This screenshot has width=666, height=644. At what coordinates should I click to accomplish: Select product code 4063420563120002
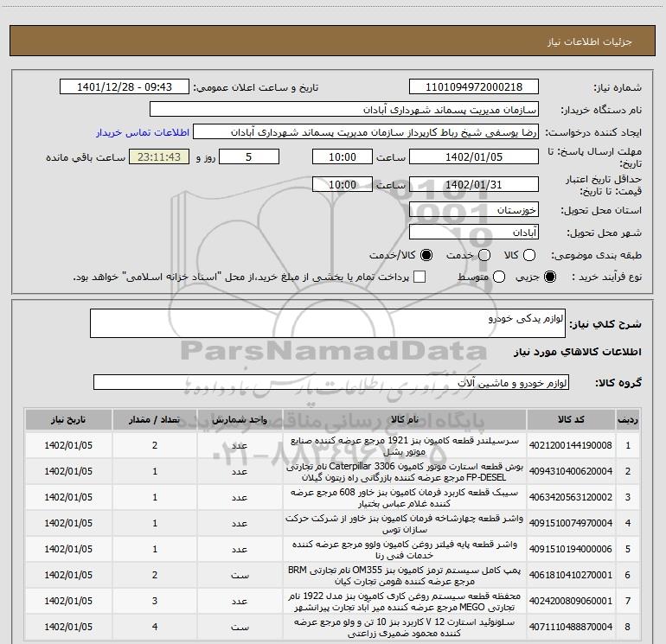pyautogui.click(x=571, y=497)
